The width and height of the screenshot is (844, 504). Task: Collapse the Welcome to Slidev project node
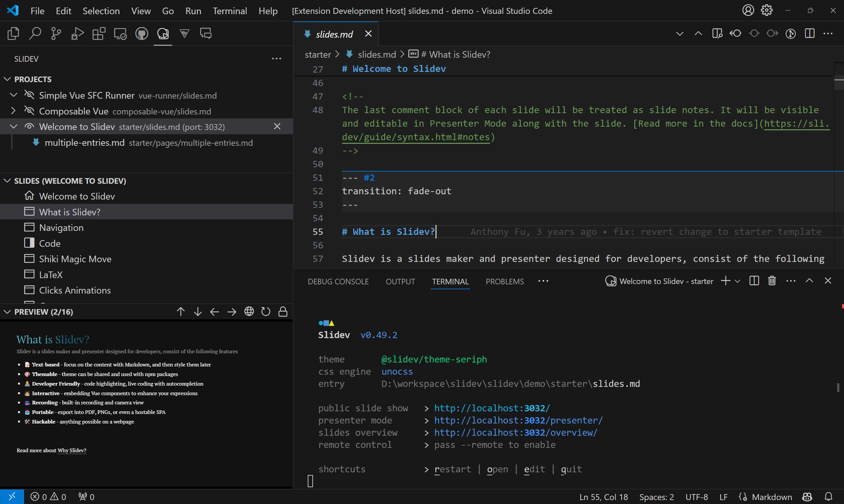(x=14, y=126)
